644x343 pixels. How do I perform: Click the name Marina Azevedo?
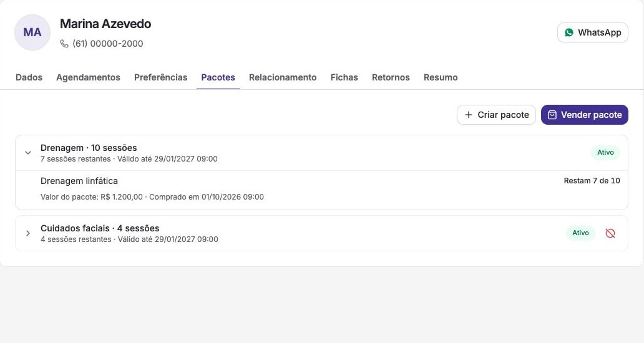[x=105, y=24]
